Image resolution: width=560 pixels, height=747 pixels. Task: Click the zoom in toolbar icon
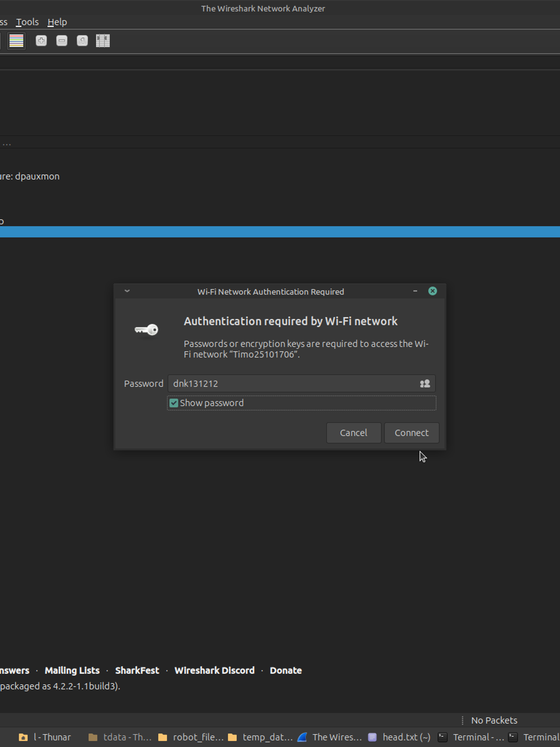click(41, 41)
